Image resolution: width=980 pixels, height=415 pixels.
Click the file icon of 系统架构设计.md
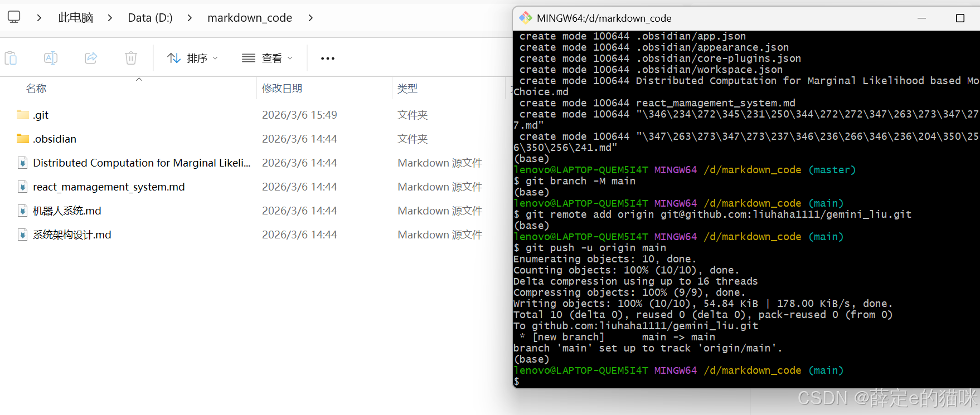(x=23, y=235)
